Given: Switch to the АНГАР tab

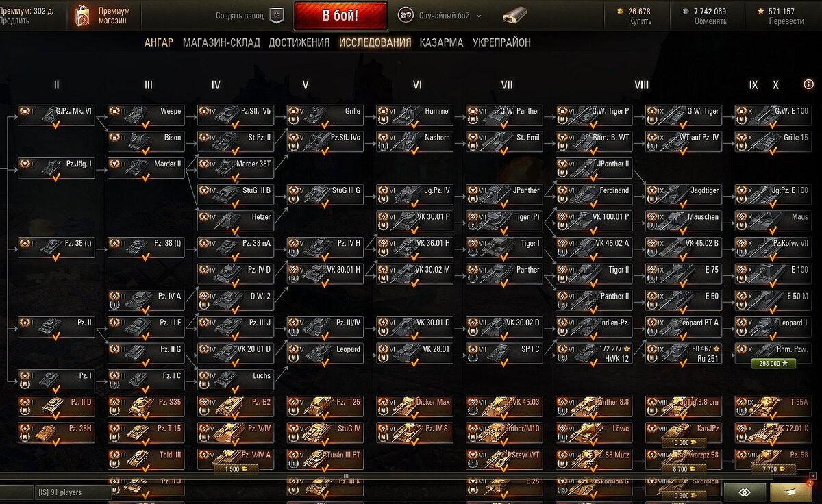Looking at the screenshot, I should (158, 42).
